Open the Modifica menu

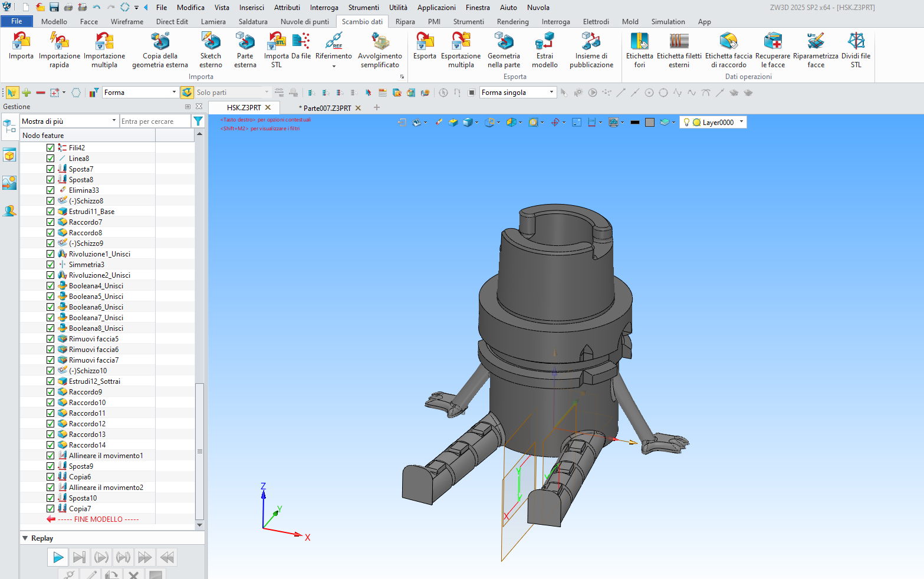(190, 8)
